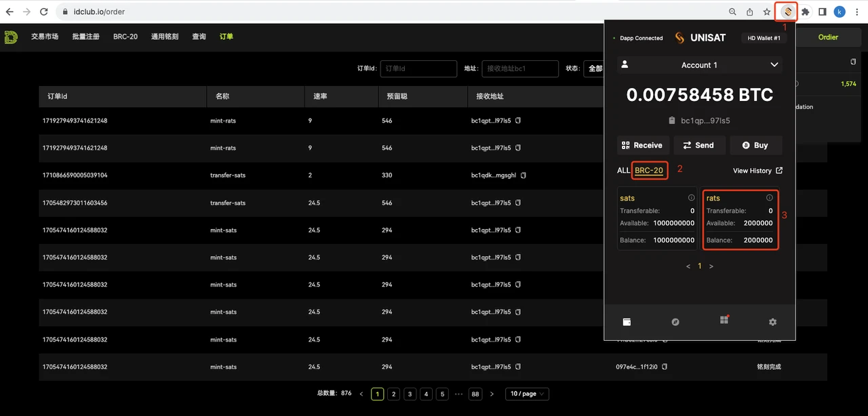Click the Receive button in wallet
The height and width of the screenshot is (416, 868).
click(x=643, y=145)
